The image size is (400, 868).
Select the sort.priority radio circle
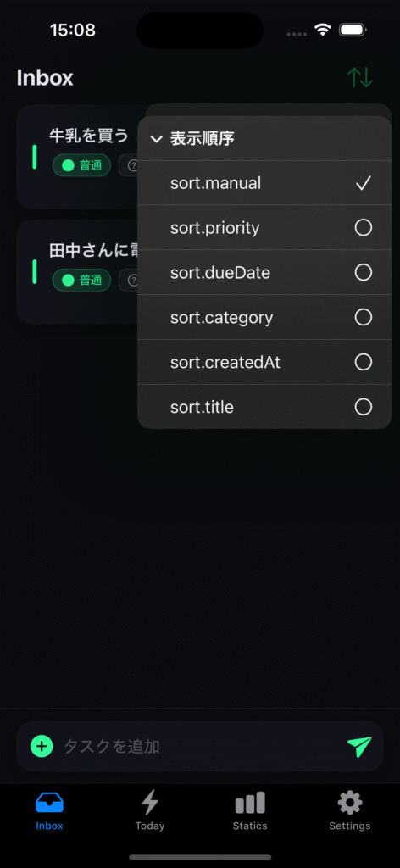tap(363, 227)
